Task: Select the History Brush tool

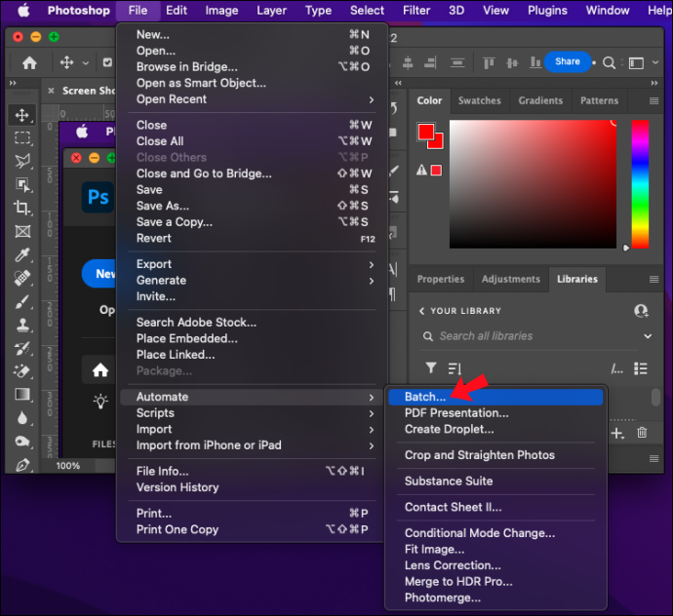Action: (x=22, y=348)
